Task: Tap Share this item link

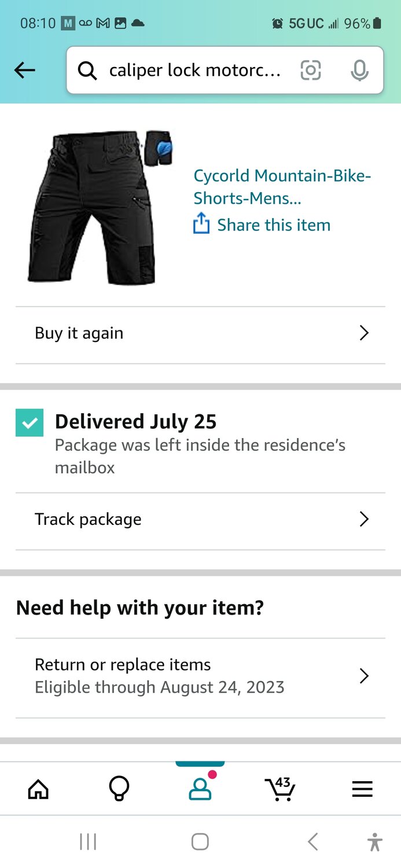Action: [x=274, y=225]
